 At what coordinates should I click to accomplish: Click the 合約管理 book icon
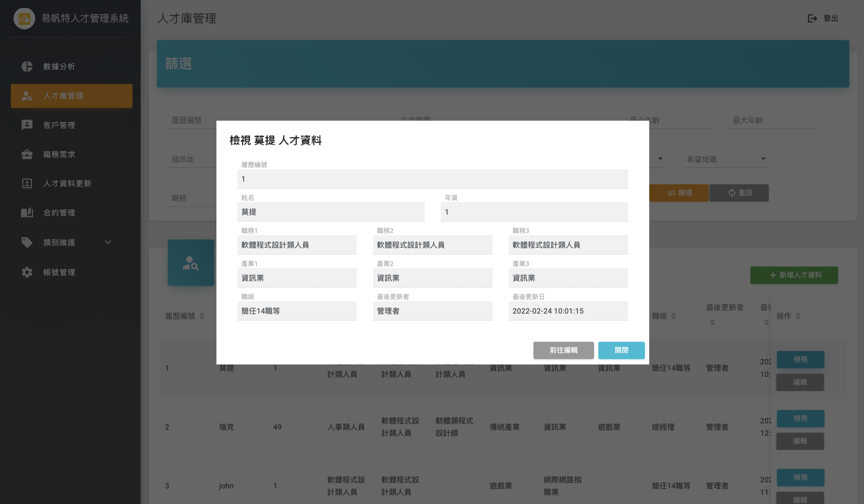coord(27,213)
